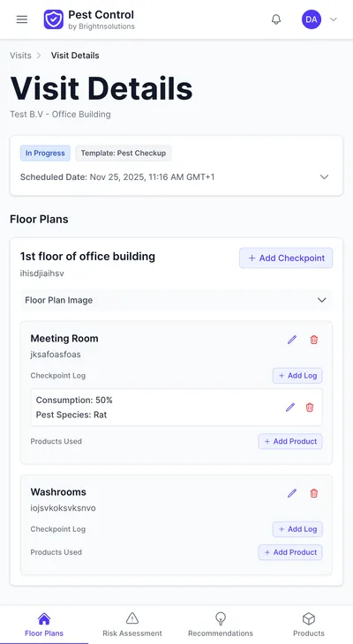
Task: Go to the Products tab
Action: click(x=309, y=625)
